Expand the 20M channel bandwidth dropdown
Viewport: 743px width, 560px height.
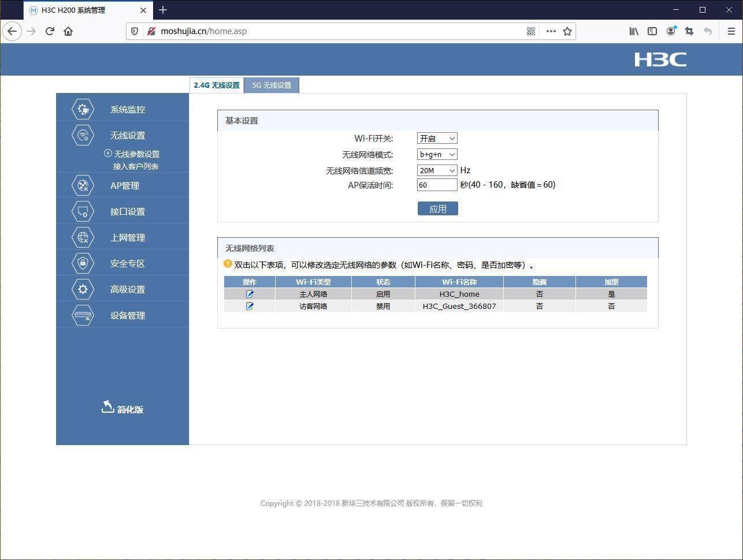[x=437, y=170]
